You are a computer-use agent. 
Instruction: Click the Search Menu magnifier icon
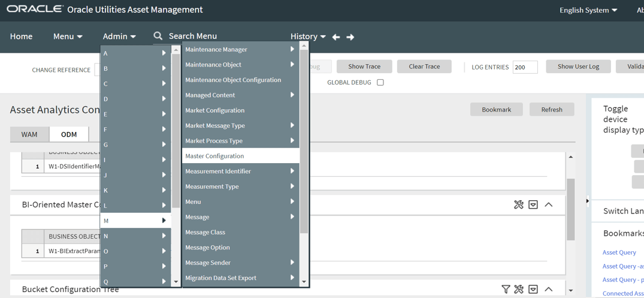click(x=158, y=36)
